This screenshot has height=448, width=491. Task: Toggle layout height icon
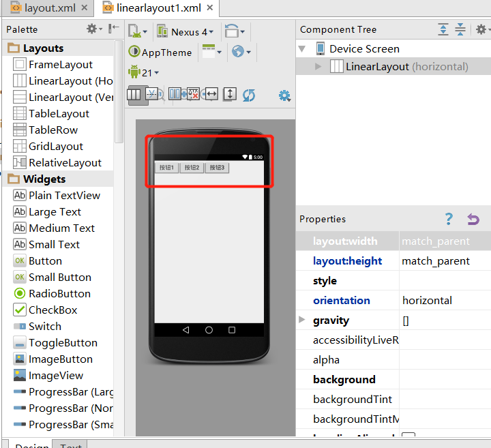click(230, 94)
